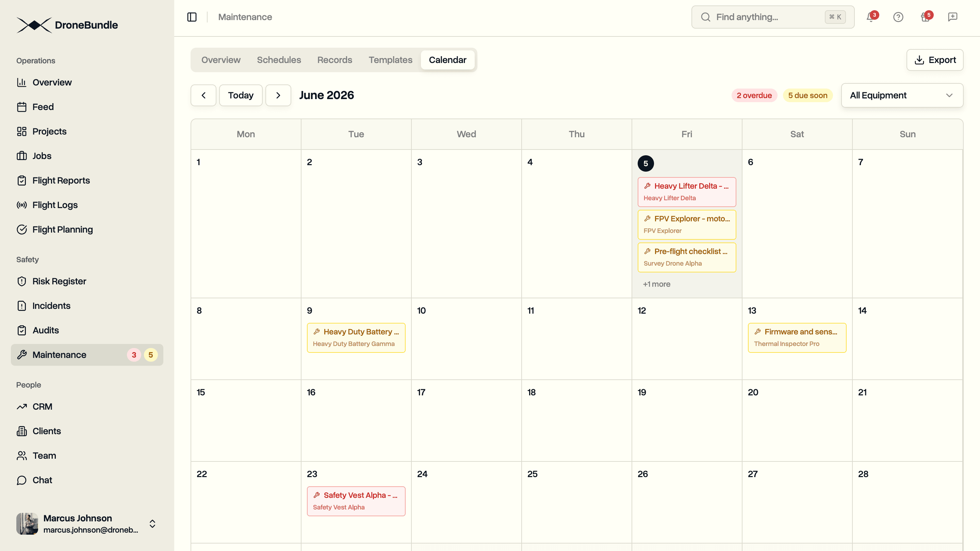
Task: Click the DroneBundle logo icon
Action: [34, 25]
